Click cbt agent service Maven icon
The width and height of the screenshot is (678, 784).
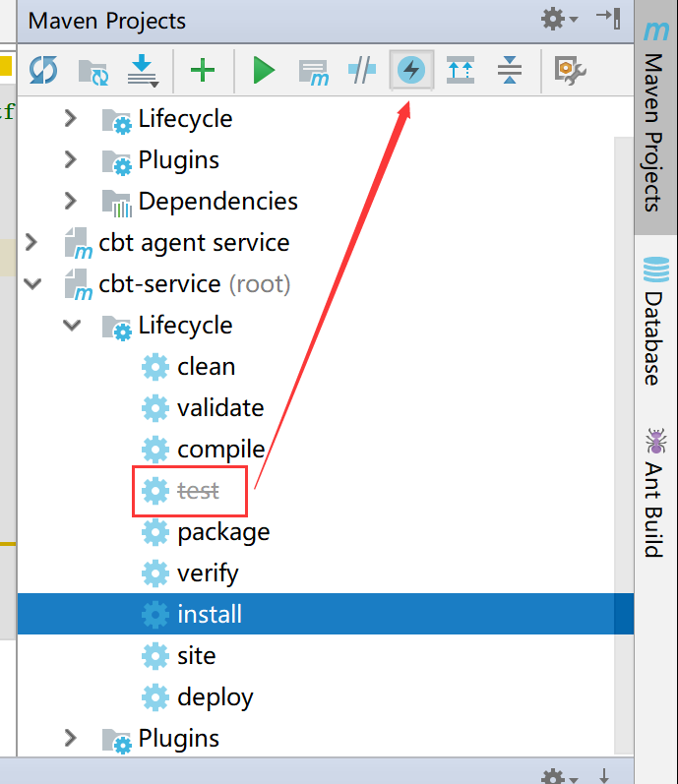coord(79,244)
